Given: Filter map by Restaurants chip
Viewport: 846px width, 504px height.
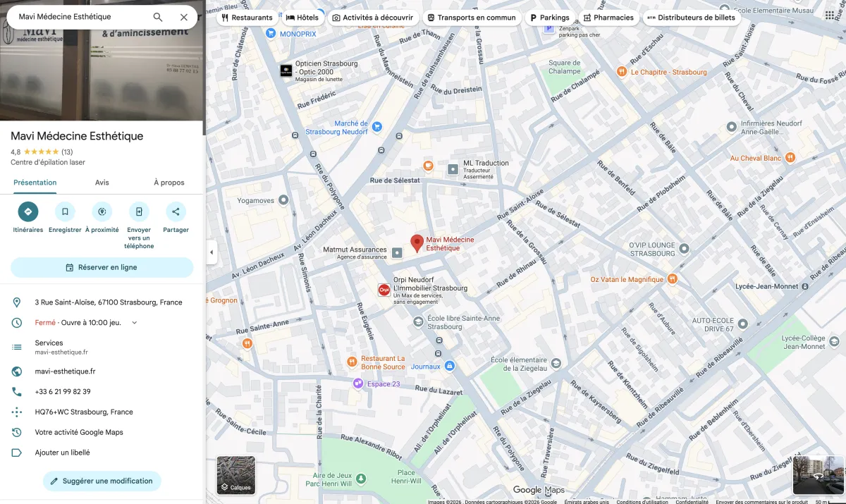Looking at the screenshot, I should point(246,18).
